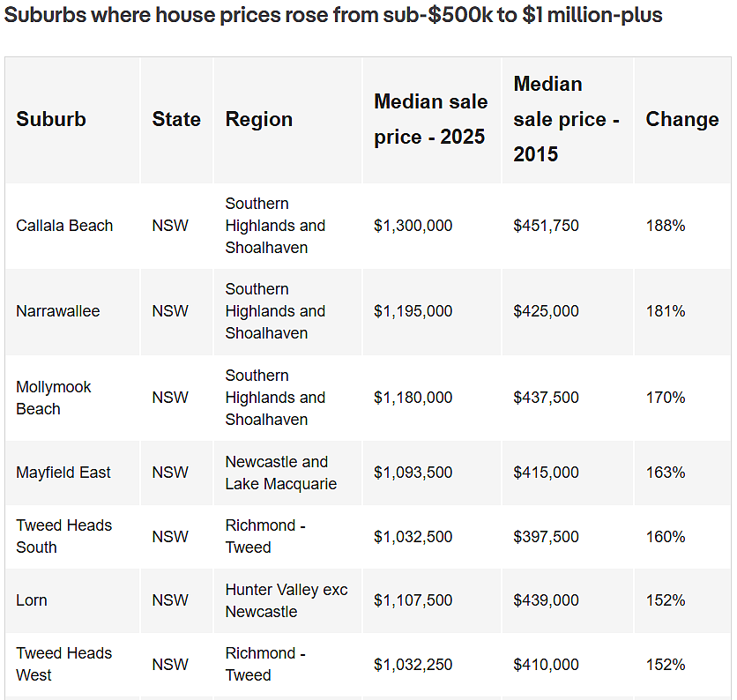Screen dimensions: 737x700
Task: Click the 188% change value
Action: click(x=665, y=226)
